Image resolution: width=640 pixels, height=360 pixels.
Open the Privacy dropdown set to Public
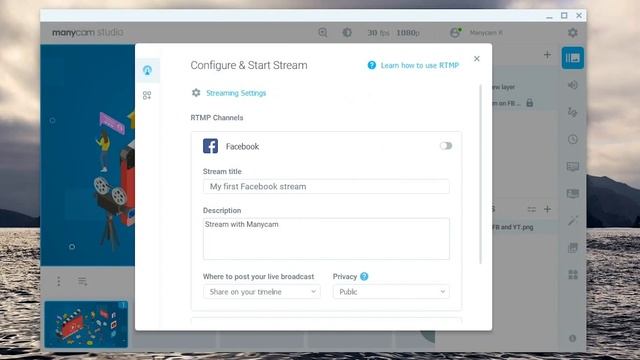point(391,292)
